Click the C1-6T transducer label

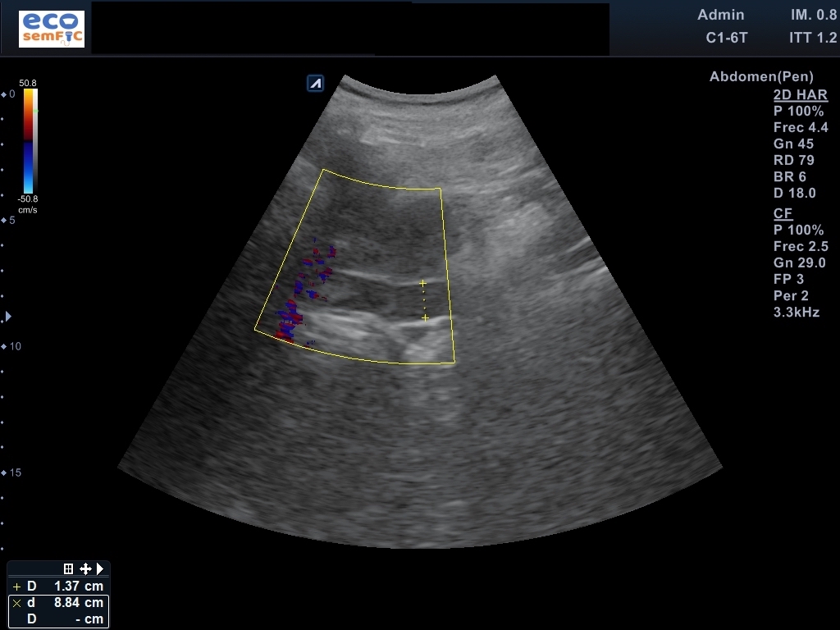[727, 37]
